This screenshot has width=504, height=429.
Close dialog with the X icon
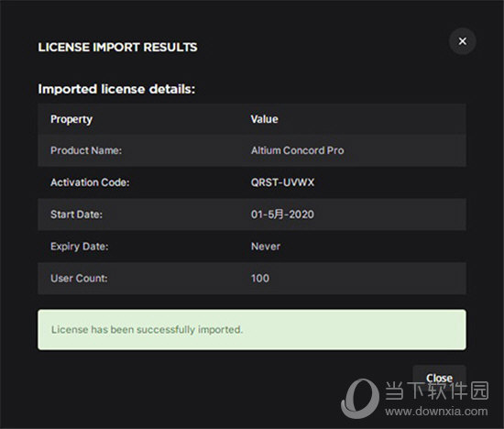[x=462, y=41]
